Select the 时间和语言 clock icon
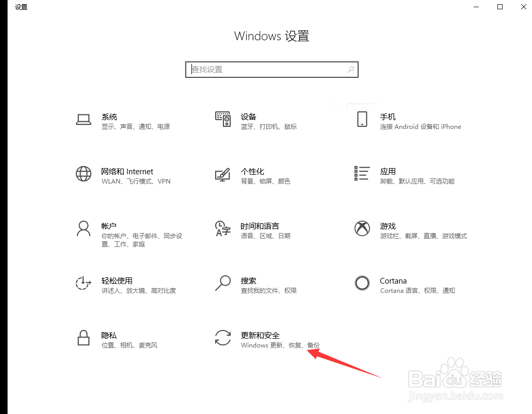Screen dimensions: 532x414 (x=223, y=228)
